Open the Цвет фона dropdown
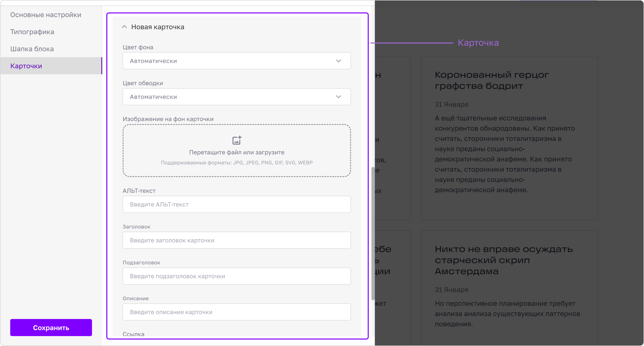Screen dimensions: 644x346 coord(237,61)
